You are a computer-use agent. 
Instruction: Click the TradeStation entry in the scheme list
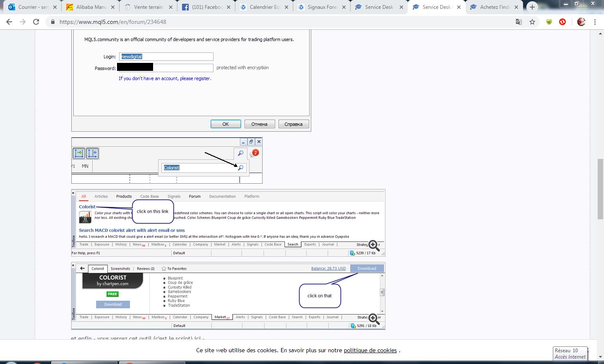click(x=179, y=305)
